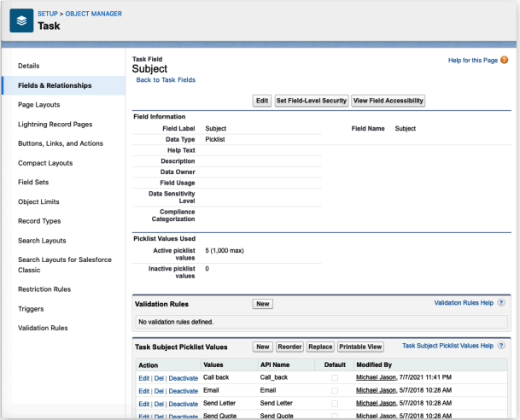520x420 pixels.
Task: Click the orange Help for this Page icon
Action: pyautogui.click(x=504, y=60)
